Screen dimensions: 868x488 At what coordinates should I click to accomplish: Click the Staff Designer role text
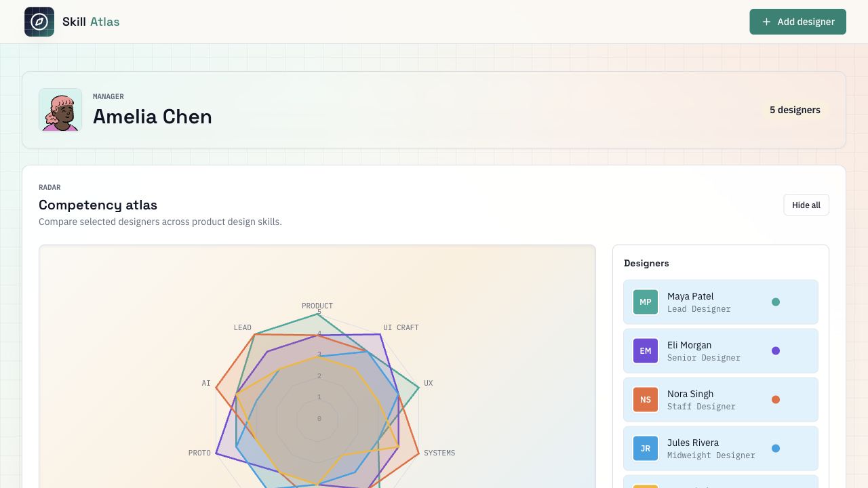coord(701,407)
